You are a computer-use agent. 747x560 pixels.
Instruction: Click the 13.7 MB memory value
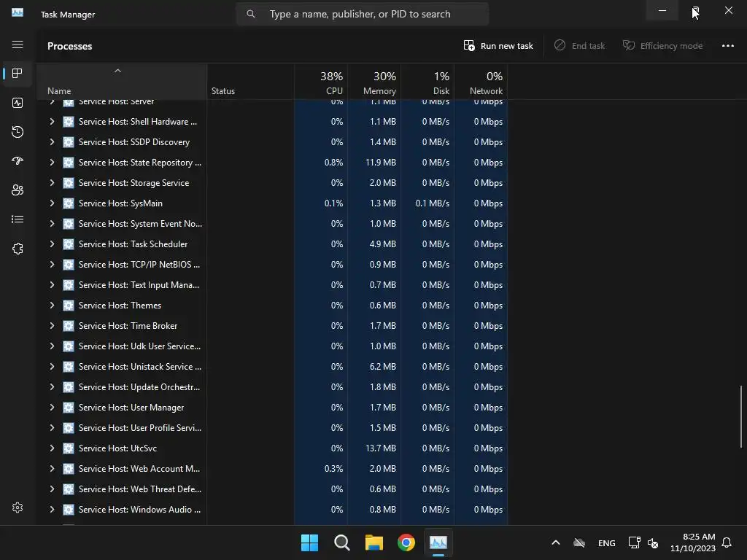coord(381,448)
